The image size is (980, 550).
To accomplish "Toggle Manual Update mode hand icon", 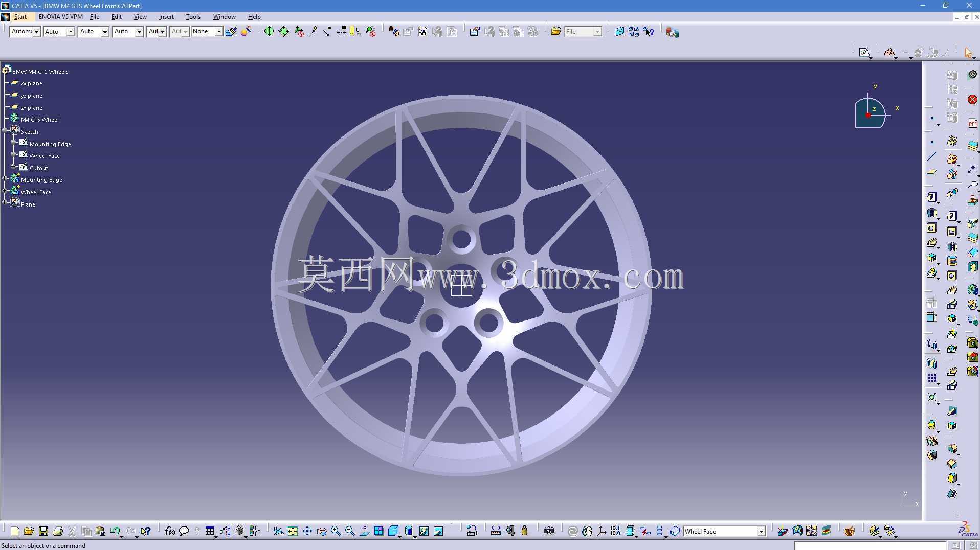I will point(587,531).
